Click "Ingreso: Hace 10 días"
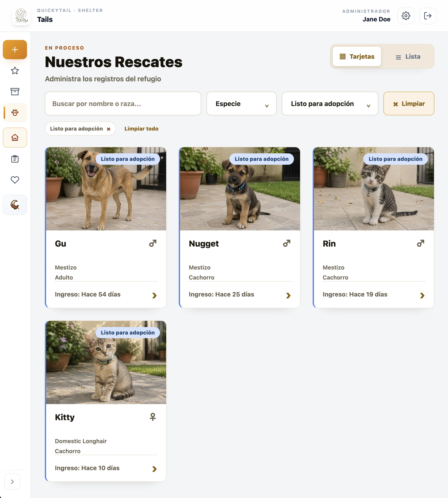 87,468
